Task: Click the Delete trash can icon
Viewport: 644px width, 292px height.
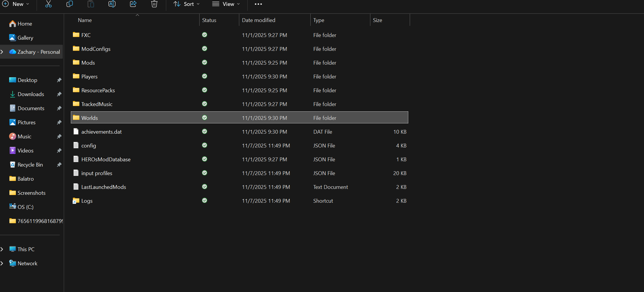Action: tap(154, 4)
